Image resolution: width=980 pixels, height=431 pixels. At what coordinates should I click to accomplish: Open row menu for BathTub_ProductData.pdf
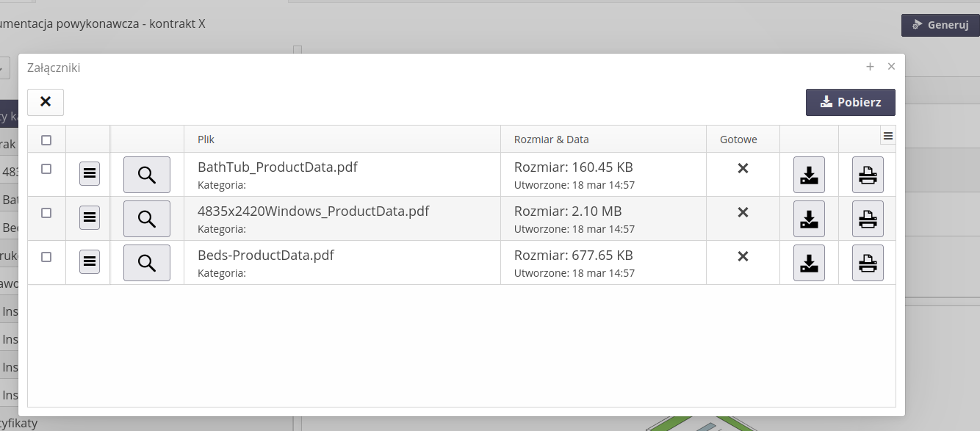coord(90,174)
